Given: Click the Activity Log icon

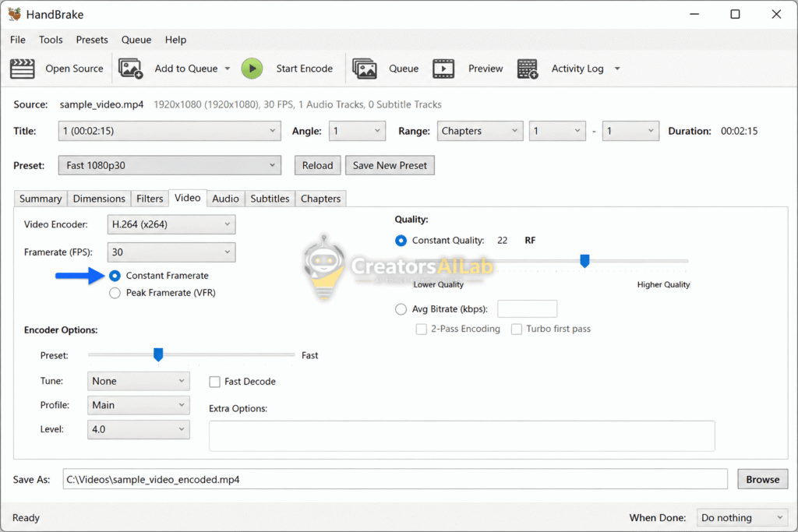Looking at the screenshot, I should pyautogui.click(x=528, y=69).
